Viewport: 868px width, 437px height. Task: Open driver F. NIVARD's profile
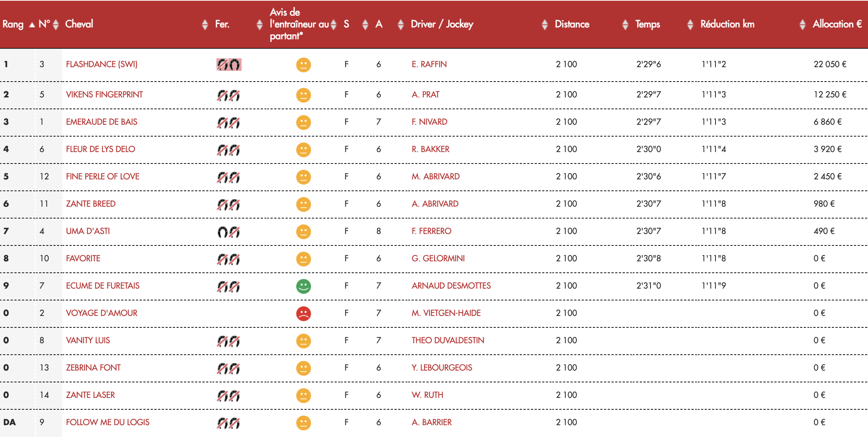coord(430,122)
